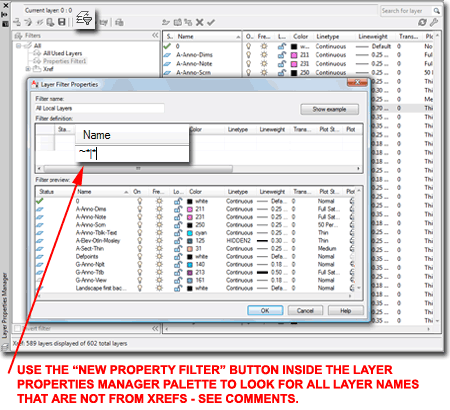This screenshot has height=410, width=450.
Task: Select A-Elev-Otln-Mosley in preview list
Action: (98, 241)
